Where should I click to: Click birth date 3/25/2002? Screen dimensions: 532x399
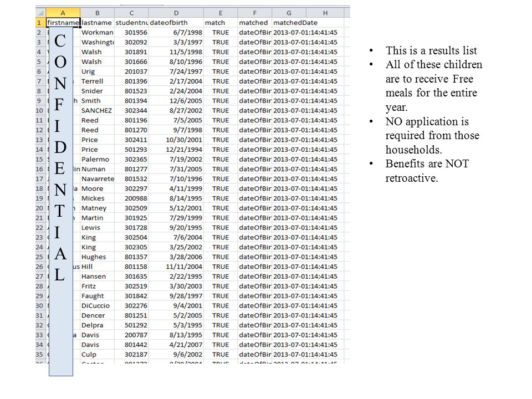tap(176, 247)
